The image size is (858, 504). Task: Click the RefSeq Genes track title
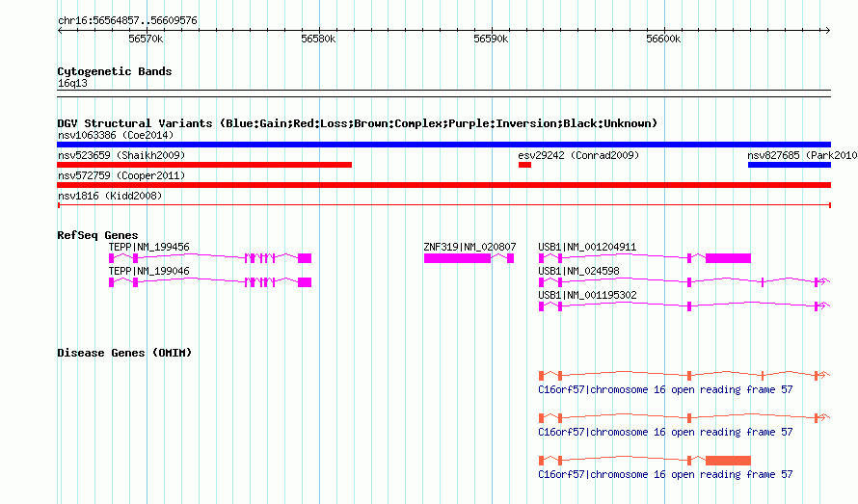coord(97,235)
